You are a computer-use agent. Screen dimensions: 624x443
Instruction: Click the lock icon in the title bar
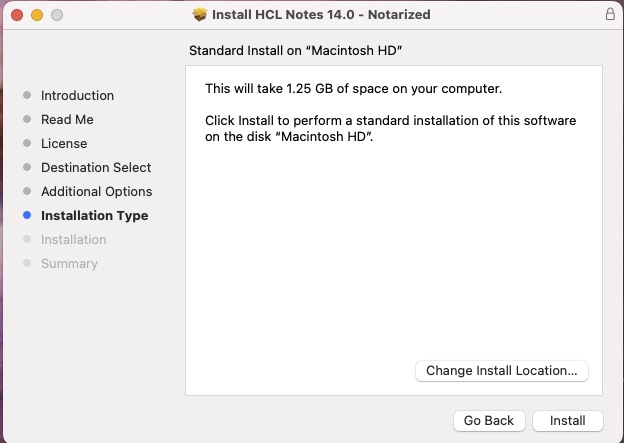coord(610,15)
